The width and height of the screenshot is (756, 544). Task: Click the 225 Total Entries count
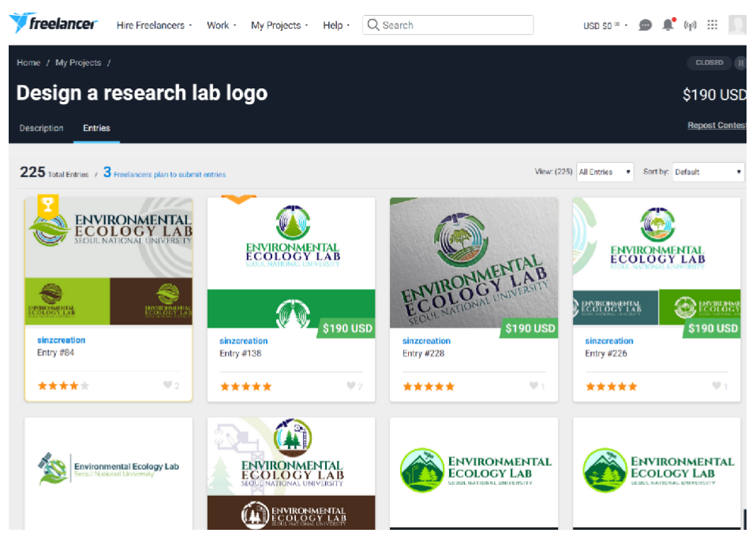point(54,172)
